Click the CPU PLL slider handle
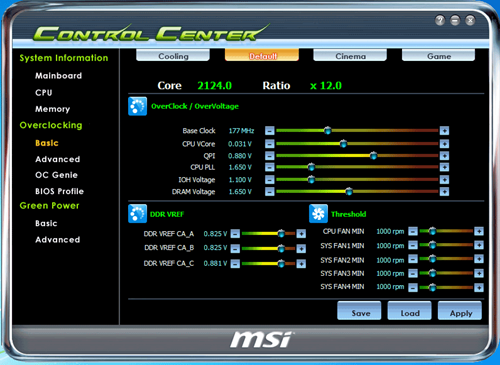Screen dimensions: 500x365 pyautogui.click(x=311, y=167)
